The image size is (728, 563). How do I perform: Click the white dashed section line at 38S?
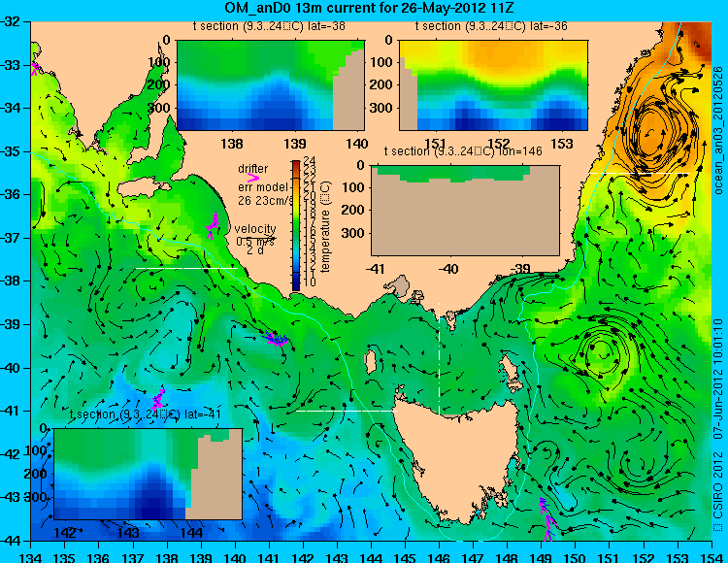186,268
